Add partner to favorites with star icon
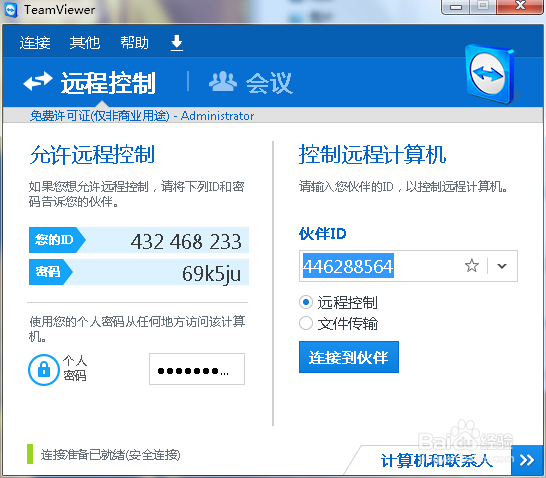The width and height of the screenshot is (546, 478). click(x=472, y=266)
